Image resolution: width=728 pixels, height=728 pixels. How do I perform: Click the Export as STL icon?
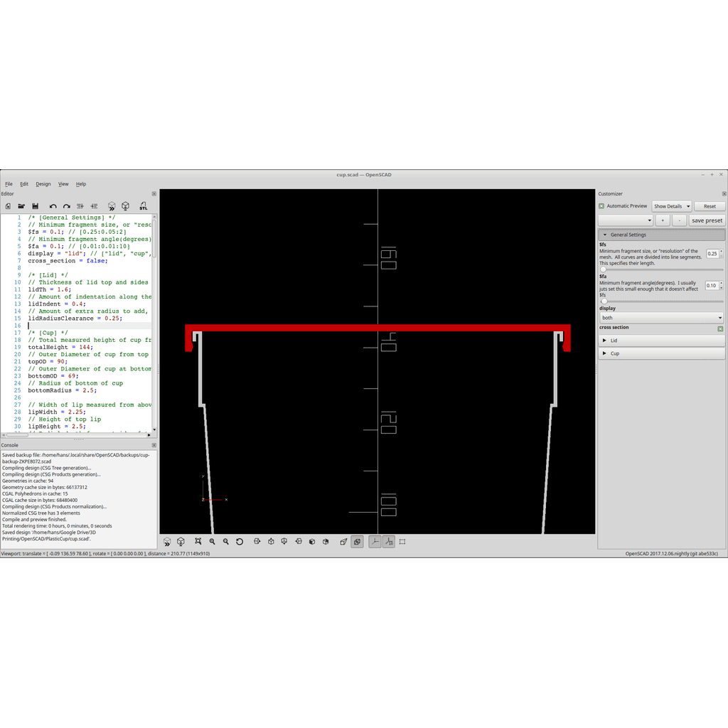(x=143, y=206)
